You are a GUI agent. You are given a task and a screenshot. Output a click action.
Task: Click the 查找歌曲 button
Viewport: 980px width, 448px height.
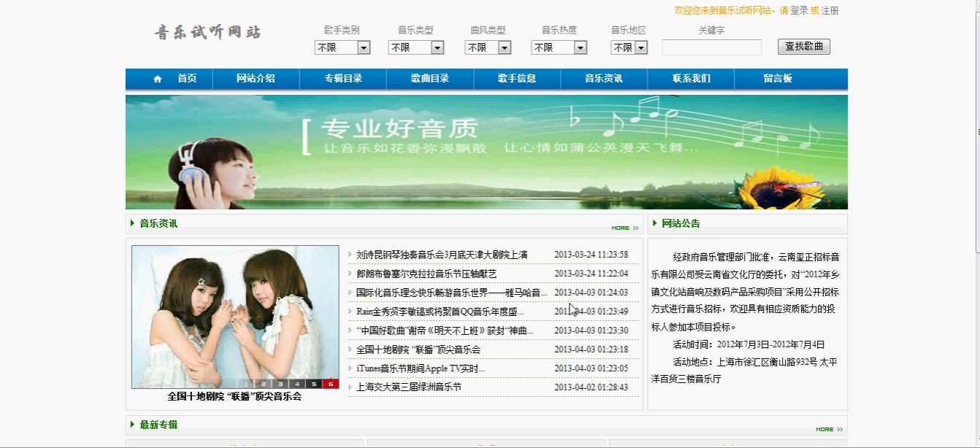[804, 47]
